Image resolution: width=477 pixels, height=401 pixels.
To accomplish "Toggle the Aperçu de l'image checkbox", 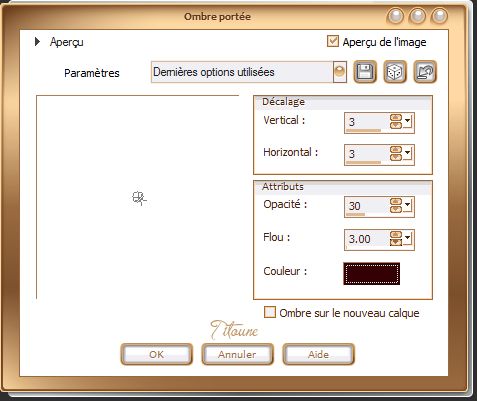I will pos(333,41).
